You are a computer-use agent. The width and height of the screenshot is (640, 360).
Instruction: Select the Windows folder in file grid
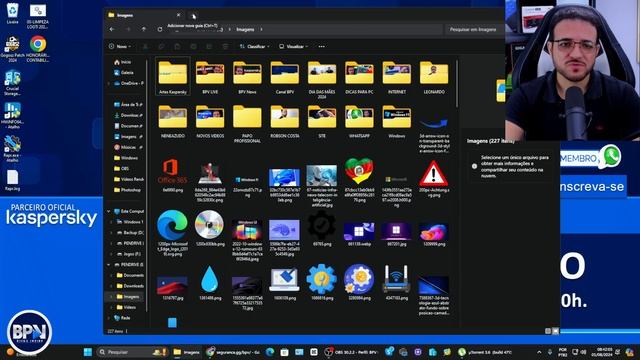(x=397, y=121)
